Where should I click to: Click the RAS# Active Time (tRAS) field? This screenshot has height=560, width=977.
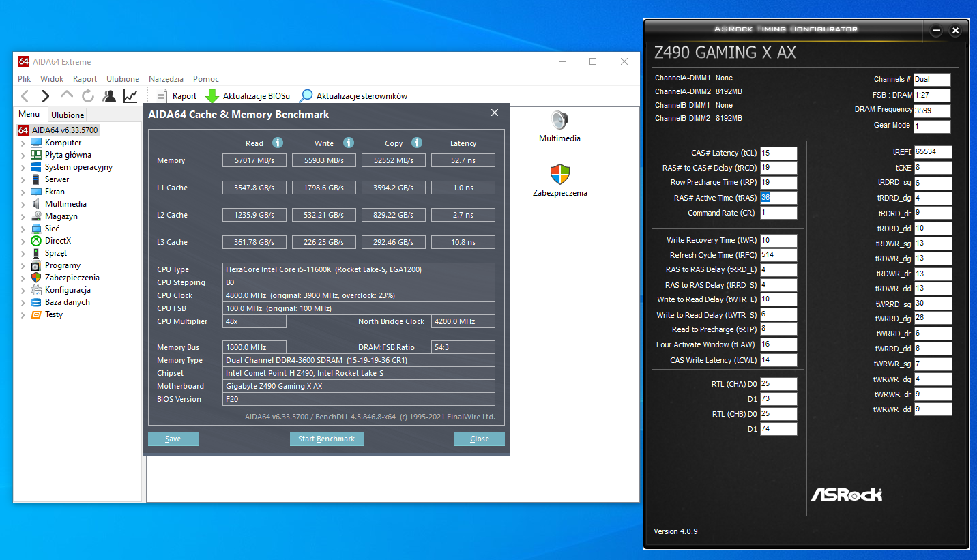(778, 198)
